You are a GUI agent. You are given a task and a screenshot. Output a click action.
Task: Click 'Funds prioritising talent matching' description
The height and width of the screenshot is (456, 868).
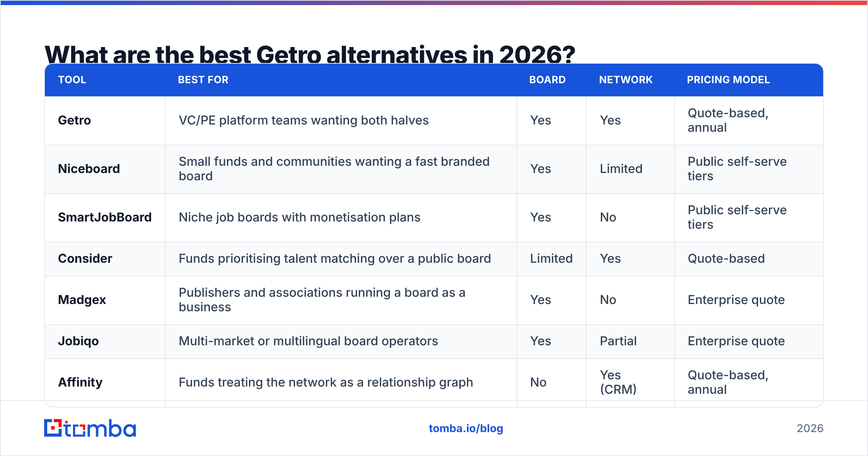[x=335, y=258]
